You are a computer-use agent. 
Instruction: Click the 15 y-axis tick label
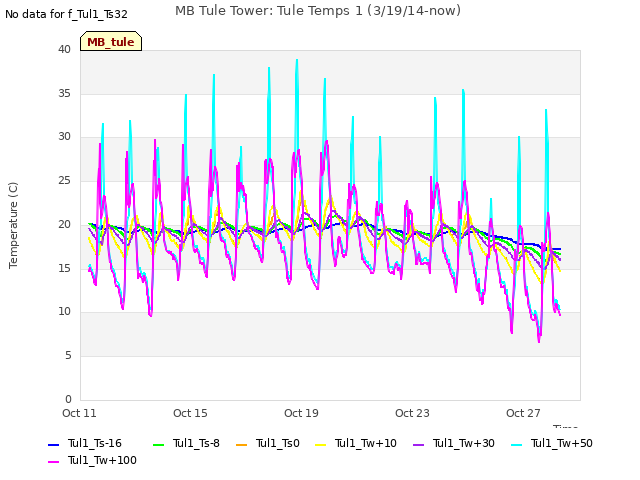(64, 268)
